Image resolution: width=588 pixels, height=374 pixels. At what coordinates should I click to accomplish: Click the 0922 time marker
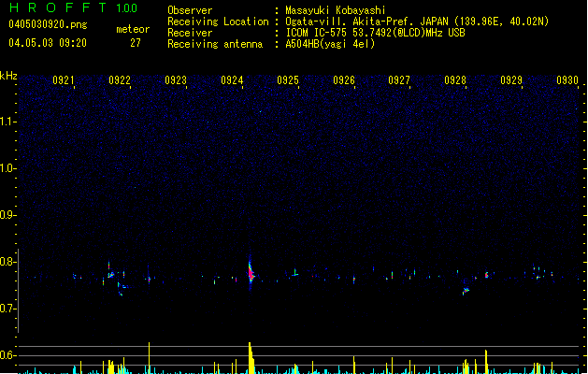120,80
